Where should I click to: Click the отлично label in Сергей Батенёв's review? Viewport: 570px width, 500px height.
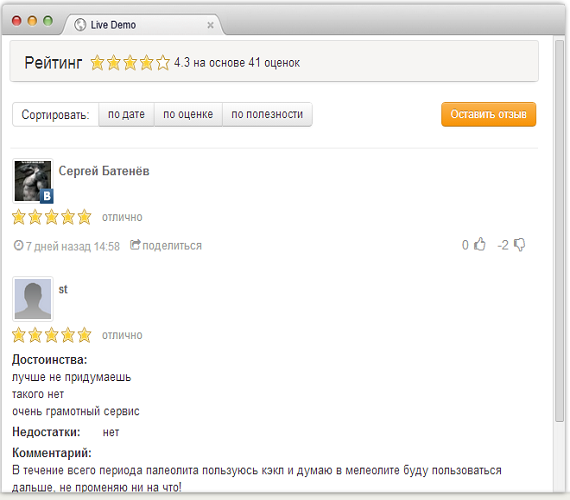click(x=122, y=217)
